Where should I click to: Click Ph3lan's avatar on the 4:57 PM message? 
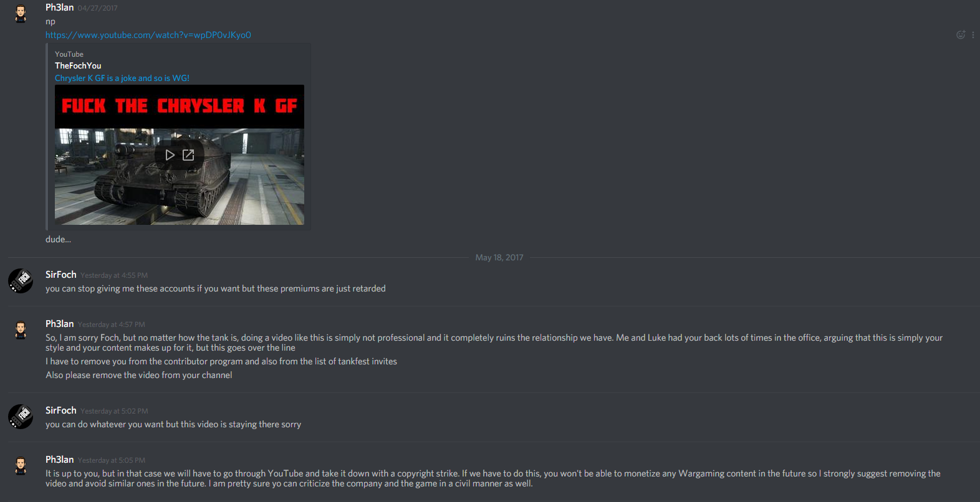click(x=21, y=330)
